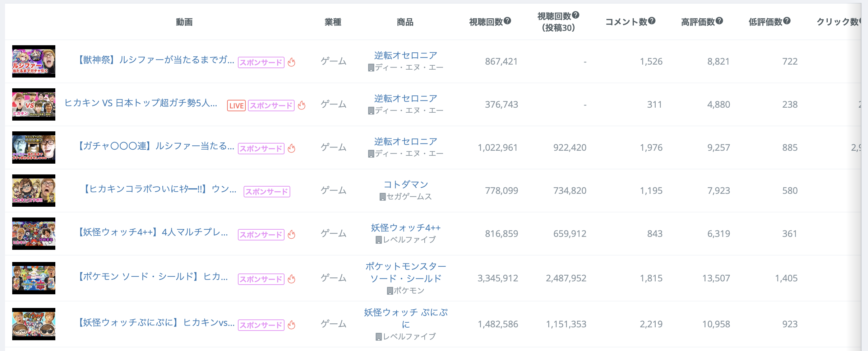Click the 動画 column header
868x351 pixels.
pyautogui.click(x=184, y=22)
